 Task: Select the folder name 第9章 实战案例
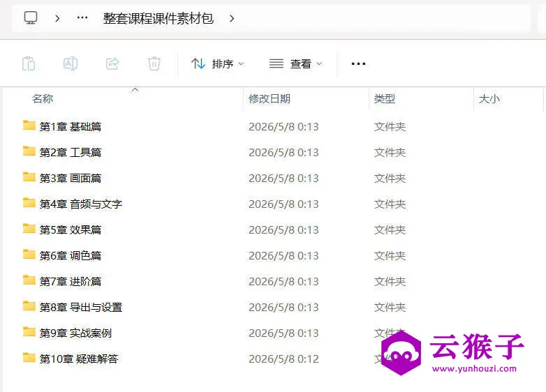(x=75, y=333)
